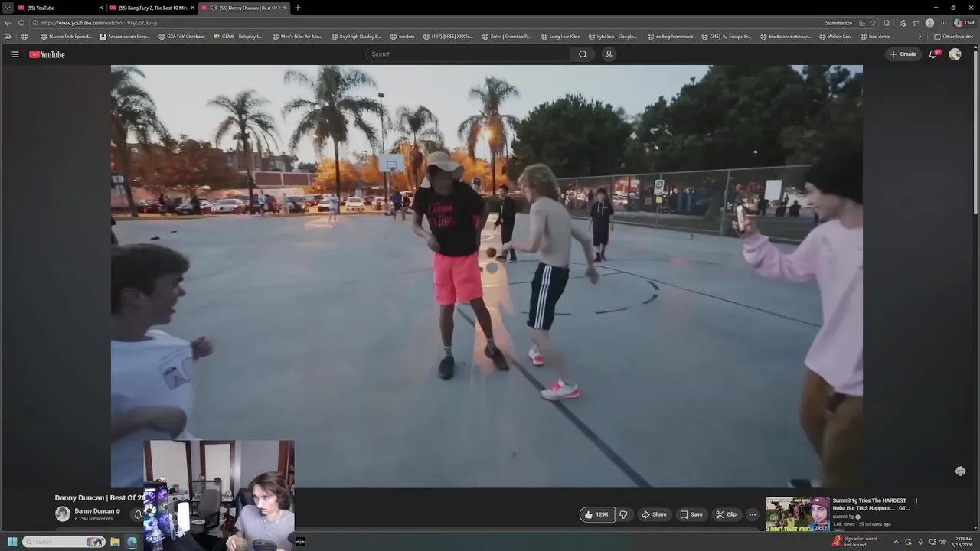The width and height of the screenshot is (980, 551).
Task: Open more actions ellipsis beside Clip
Action: tap(753, 514)
